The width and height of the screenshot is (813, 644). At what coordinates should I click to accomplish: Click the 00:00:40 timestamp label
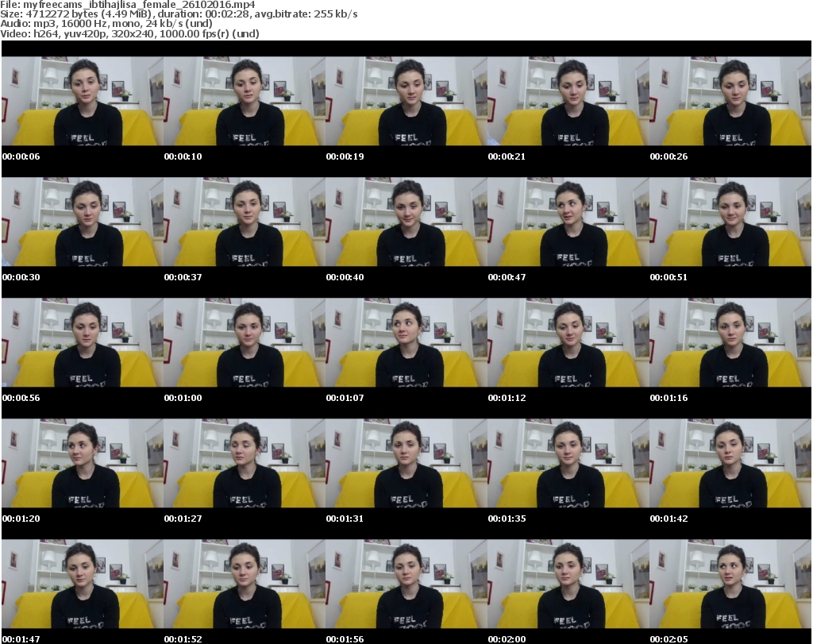pyautogui.click(x=345, y=277)
